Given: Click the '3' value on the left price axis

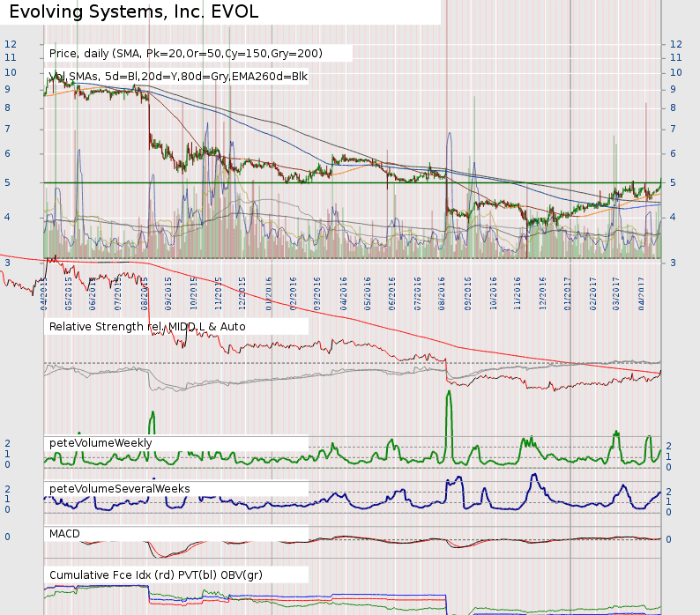Looking at the screenshot, I should [x=8, y=263].
